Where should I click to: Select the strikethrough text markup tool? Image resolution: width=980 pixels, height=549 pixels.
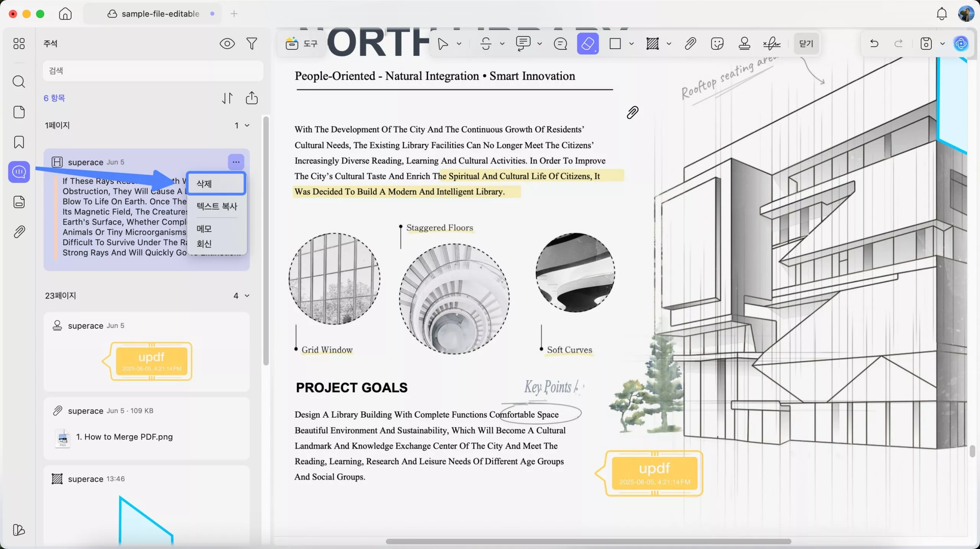(x=486, y=44)
